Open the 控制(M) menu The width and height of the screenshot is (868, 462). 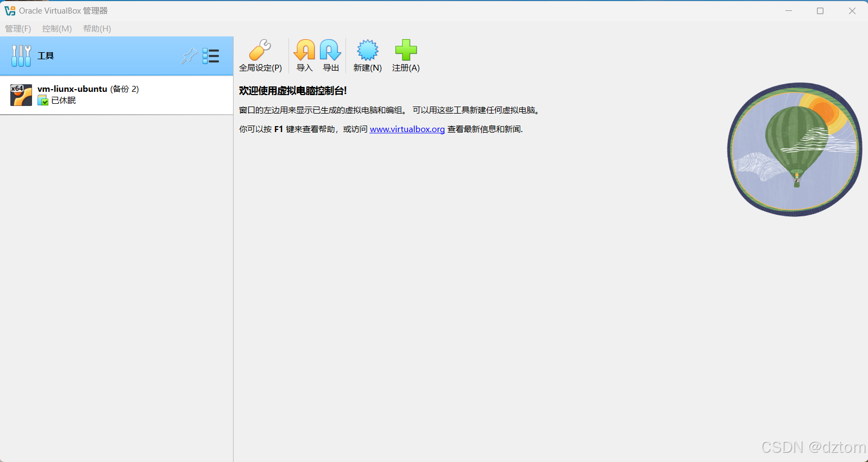tap(57, 29)
